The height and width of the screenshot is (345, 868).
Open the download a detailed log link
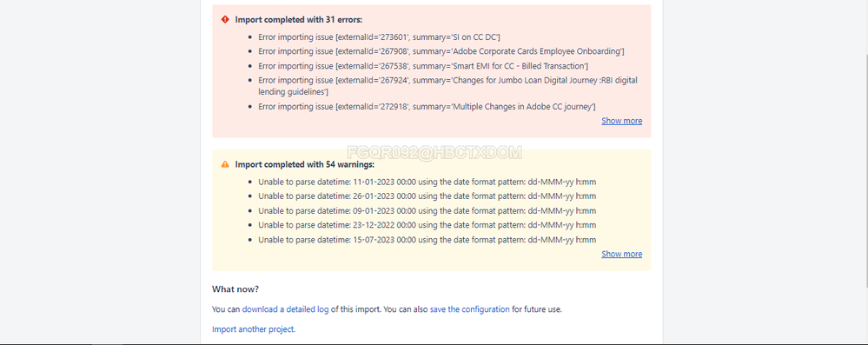[x=286, y=309]
